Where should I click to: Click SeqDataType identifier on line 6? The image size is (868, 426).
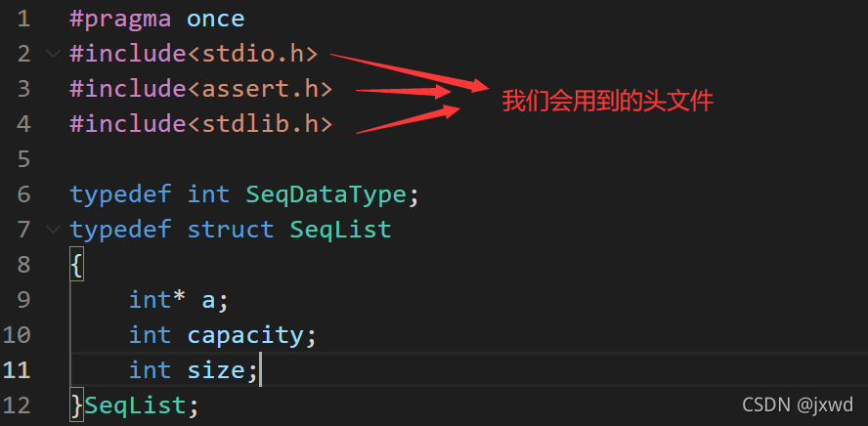[325, 194]
